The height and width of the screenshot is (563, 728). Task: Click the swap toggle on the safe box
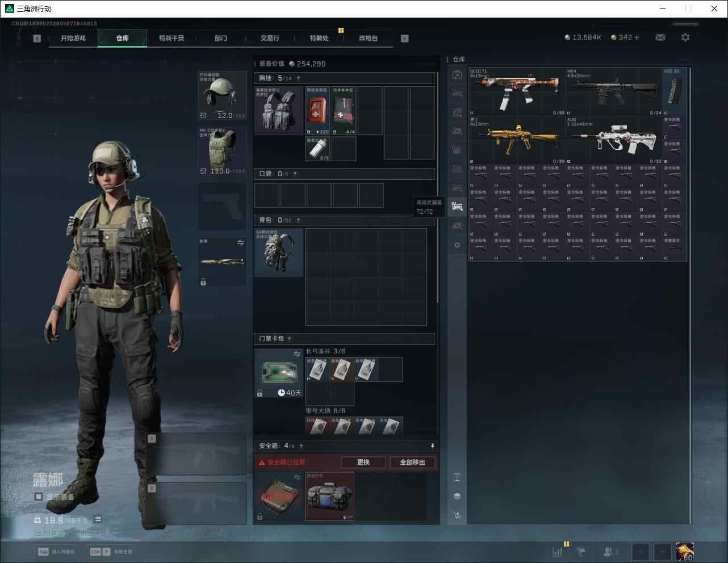[x=296, y=478]
